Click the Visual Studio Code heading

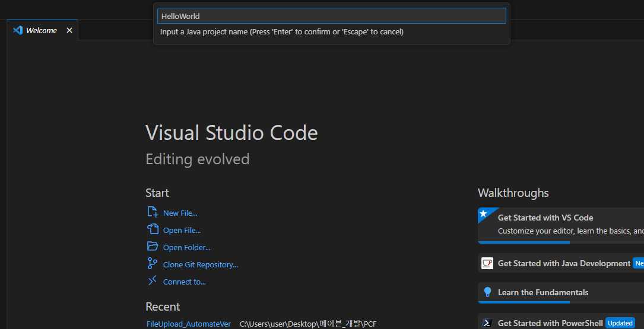coord(231,133)
